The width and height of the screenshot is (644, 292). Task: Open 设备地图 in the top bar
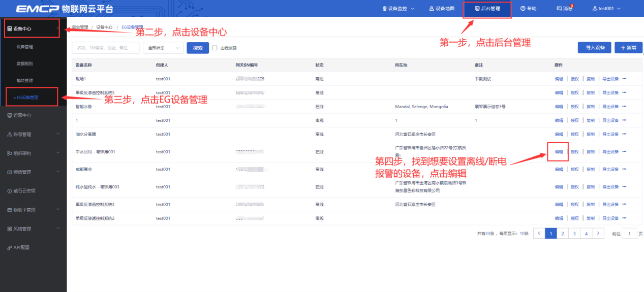pos(441,9)
